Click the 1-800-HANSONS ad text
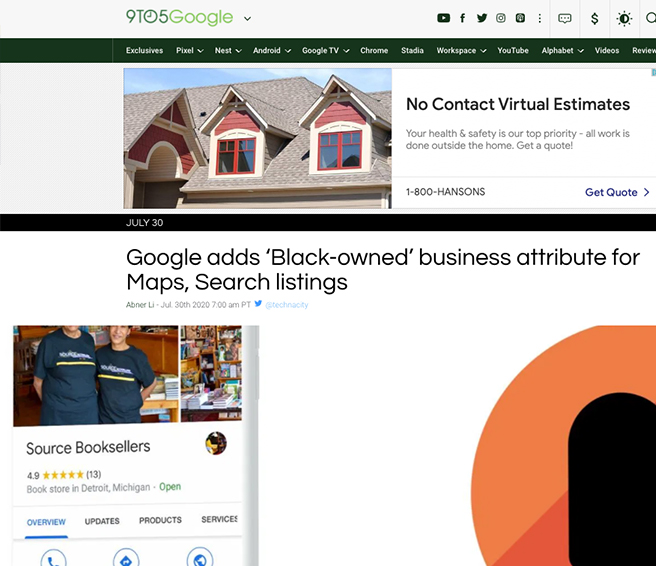 [445, 192]
